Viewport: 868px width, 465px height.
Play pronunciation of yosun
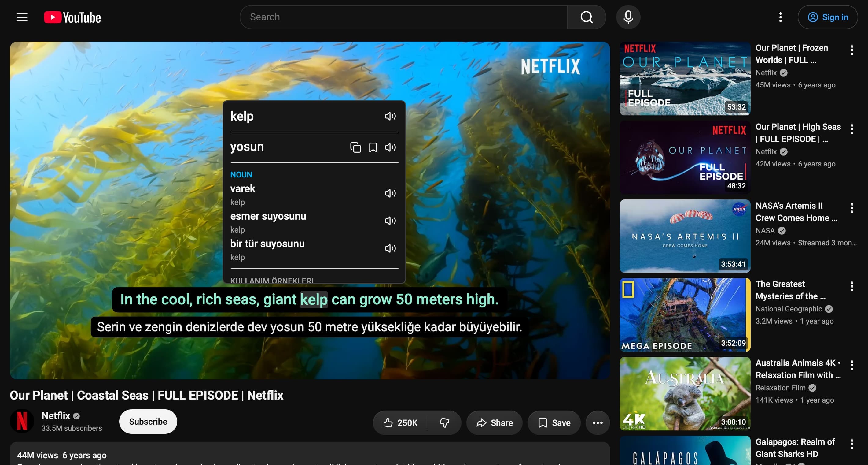click(390, 147)
